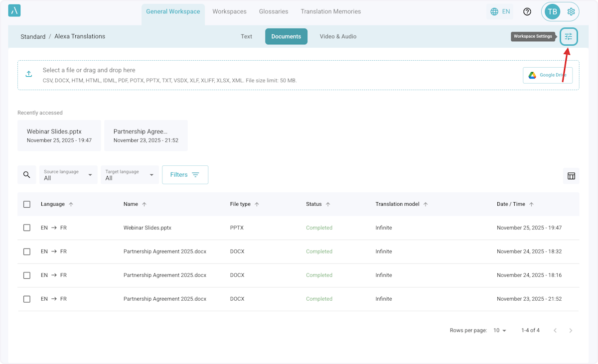Viewport: 598px width, 364px height.
Task: Click the Filters button
Action: 185,175
